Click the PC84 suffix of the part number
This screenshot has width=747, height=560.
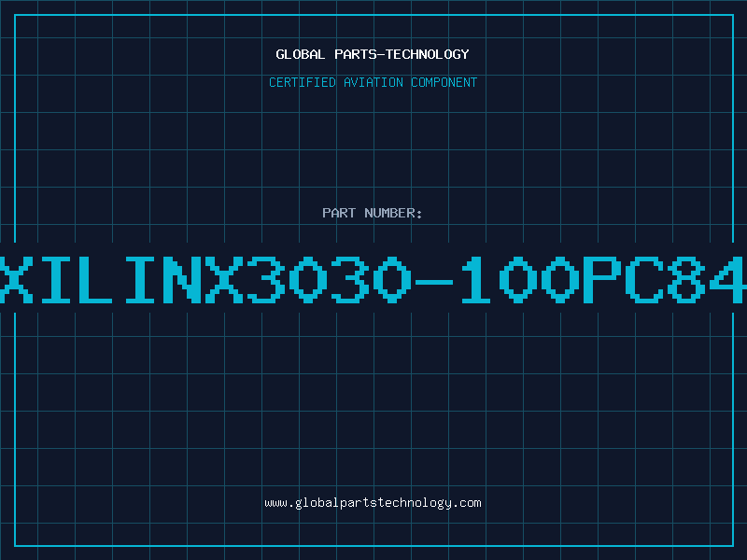(664, 279)
